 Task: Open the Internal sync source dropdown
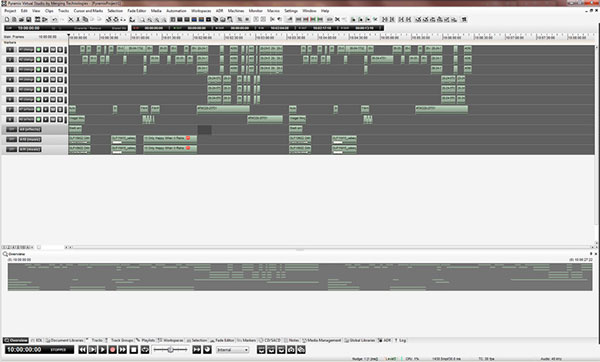click(x=233, y=350)
